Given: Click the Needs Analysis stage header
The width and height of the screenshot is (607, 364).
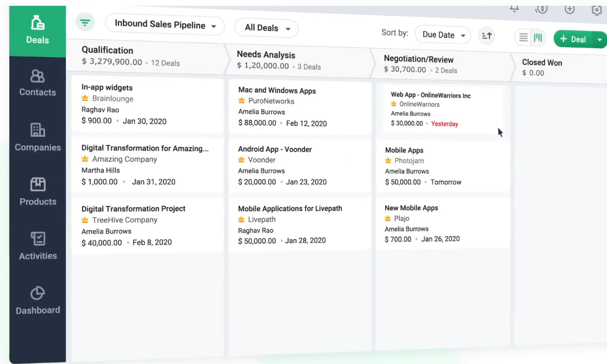Looking at the screenshot, I should [266, 55].
